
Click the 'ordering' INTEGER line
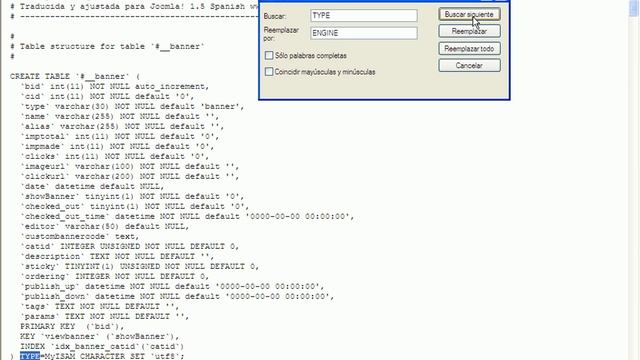(x=115, y=276)
